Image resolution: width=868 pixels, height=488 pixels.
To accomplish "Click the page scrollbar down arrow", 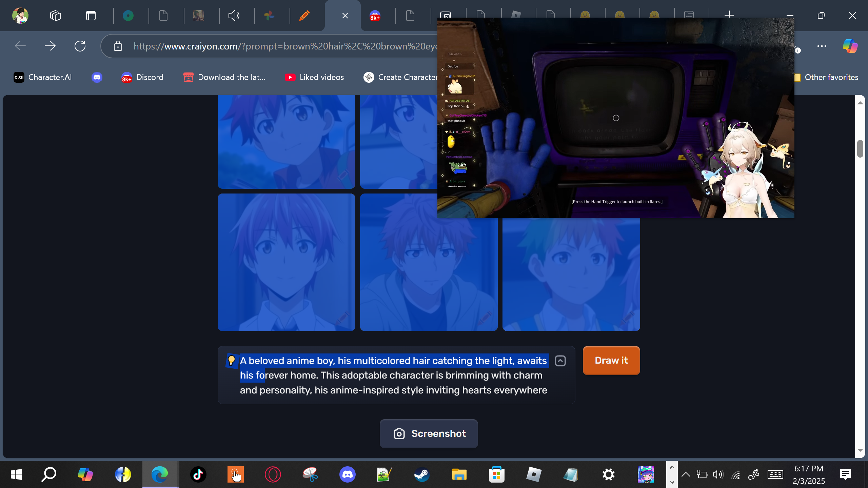I will click(860, 450).
